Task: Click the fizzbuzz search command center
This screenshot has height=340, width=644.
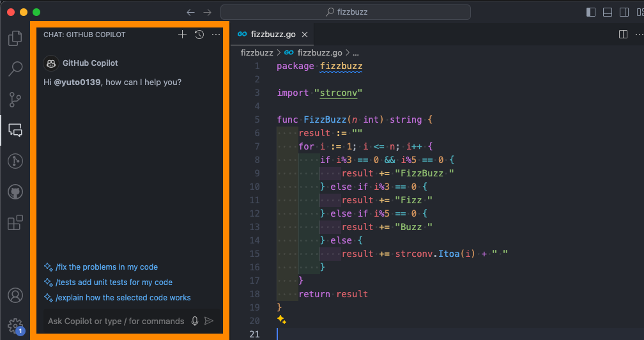Action: pyautogui.click(x=346, y=12)
